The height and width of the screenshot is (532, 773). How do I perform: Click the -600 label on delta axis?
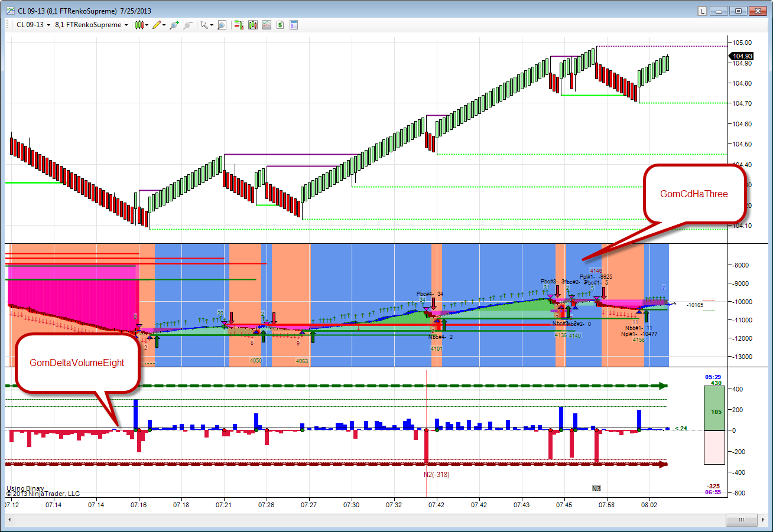click(x=739, y=494)
